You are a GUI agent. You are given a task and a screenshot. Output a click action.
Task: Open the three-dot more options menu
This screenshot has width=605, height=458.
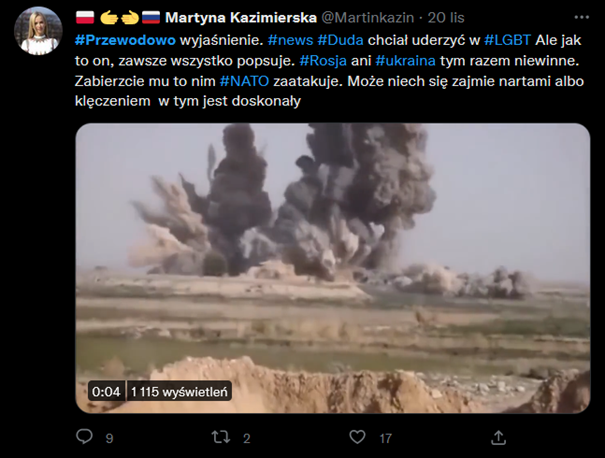(x=581, y=17)
